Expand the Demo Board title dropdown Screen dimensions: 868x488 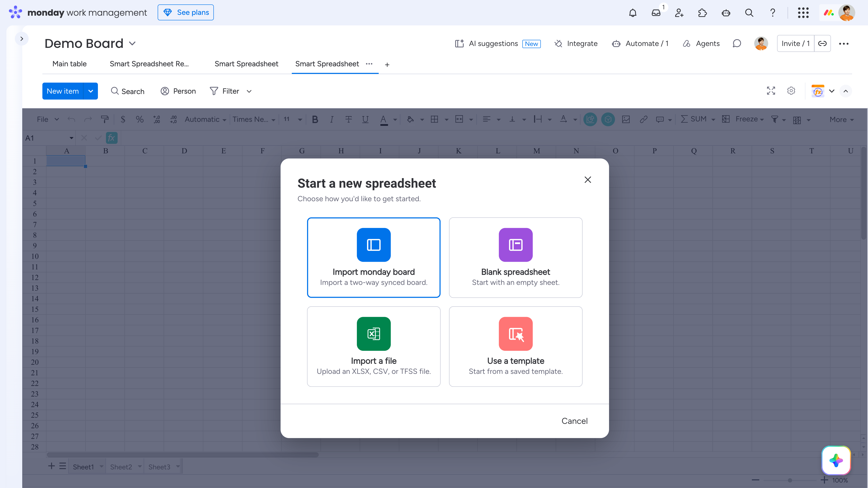132,43
